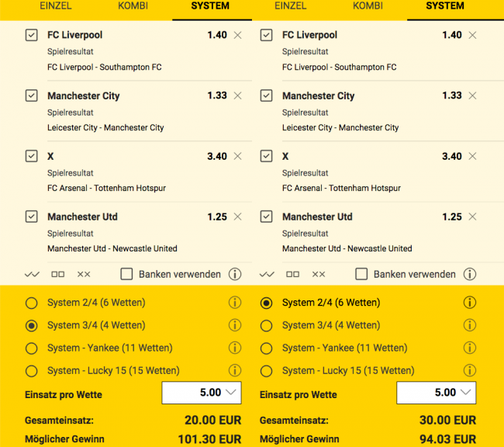Image resolution: width=504 pixels, height=447 pixels.
Task: Click the double-squares icon in right slip
Action: pyautogui.click(x=293, y=274)
